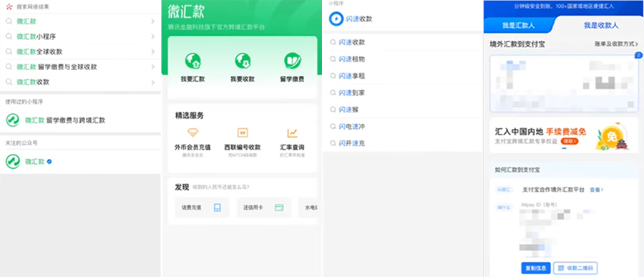This screenshot has height=277, width=644.
Task: Open the followed 微汇款 official account icon
Action: tap(13, 162)
